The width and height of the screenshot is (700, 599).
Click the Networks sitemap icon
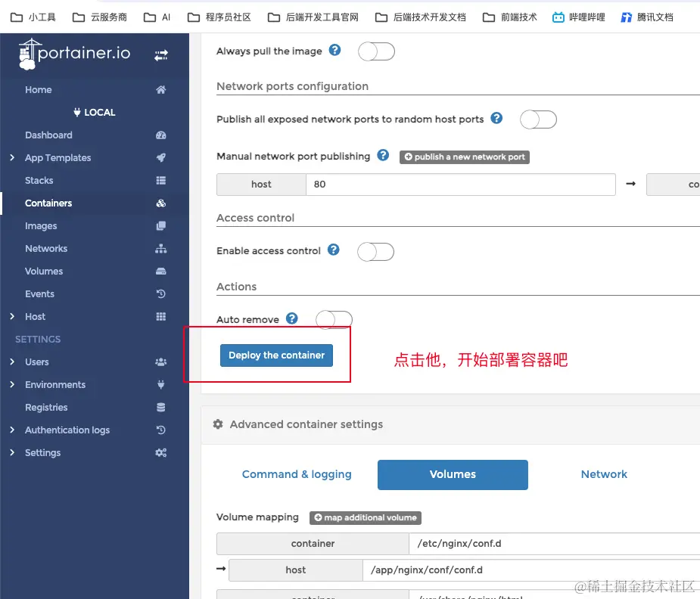pyautogui.click(x=160, y=248)
